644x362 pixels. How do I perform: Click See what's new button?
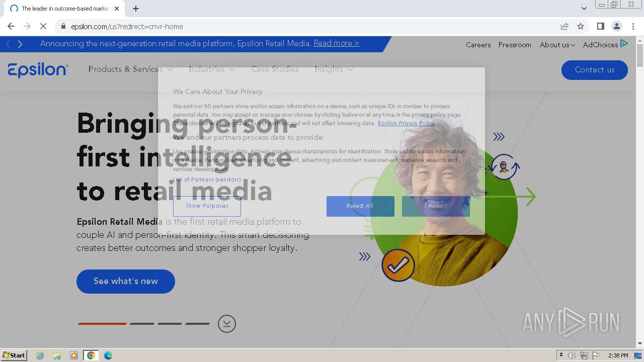126,281
